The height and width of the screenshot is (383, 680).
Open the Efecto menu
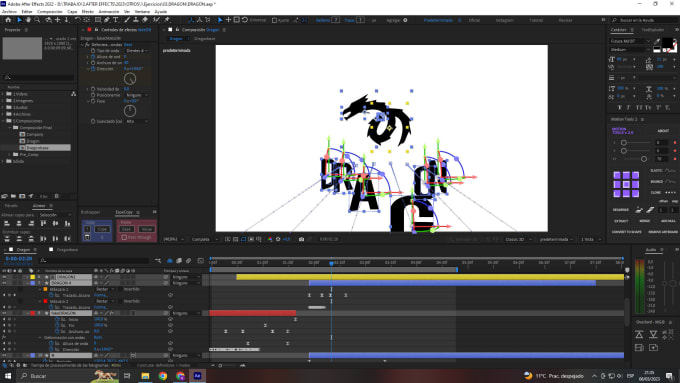pos(88,12)
